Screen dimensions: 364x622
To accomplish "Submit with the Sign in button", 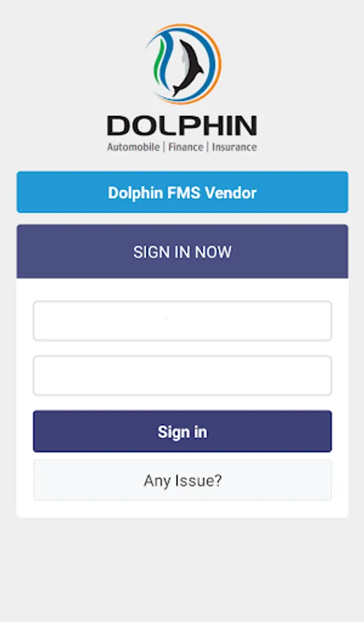I will click(182, 431).
